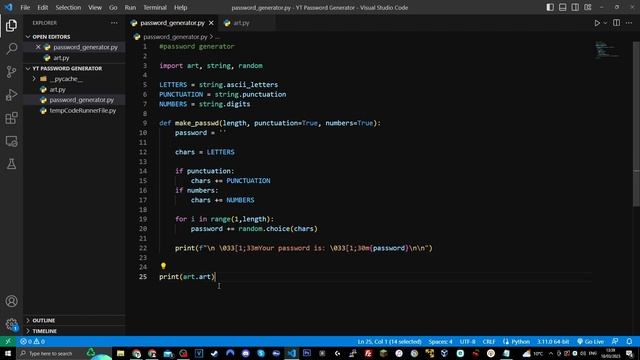Screen dimensions: 640x360
Task: Open the Extensions view
Action: click(11, 118)
